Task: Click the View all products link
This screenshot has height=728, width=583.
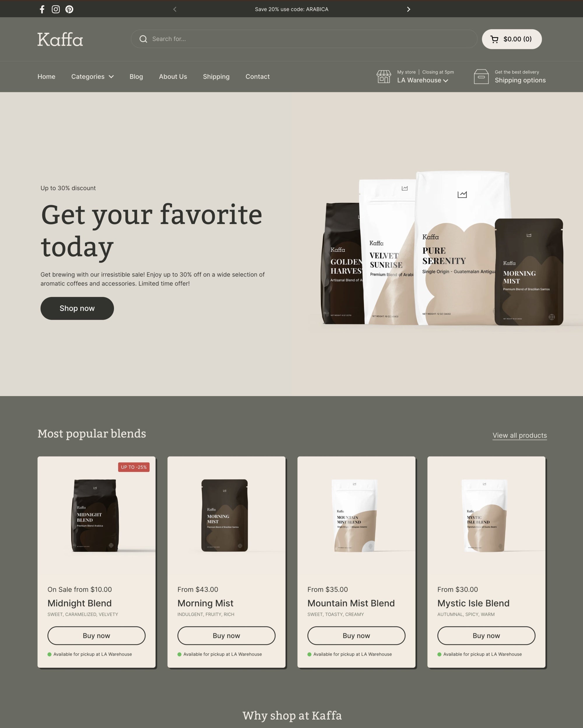Action: [x=519, y=435]
